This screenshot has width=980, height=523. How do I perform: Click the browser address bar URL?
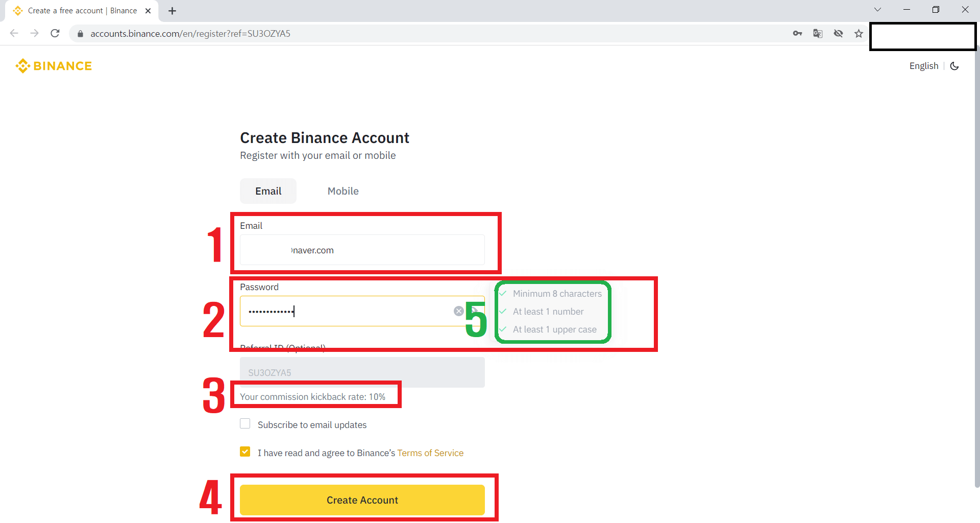[x=190, y=34]
